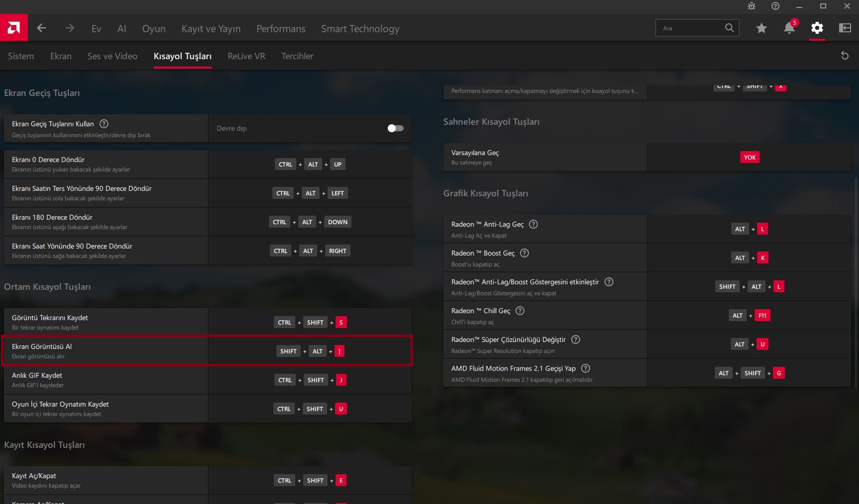Switch to the Sistem tab
Screen dimensions: 859x504
(x=21, y=56)
